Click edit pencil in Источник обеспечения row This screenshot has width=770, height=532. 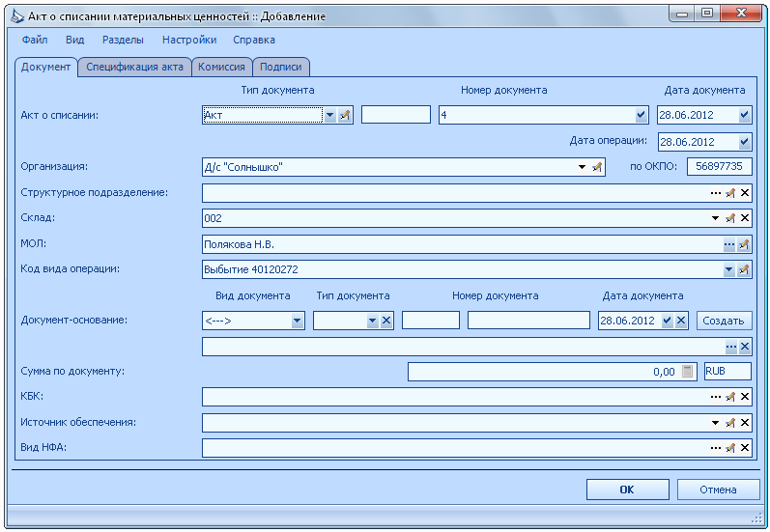730,423
